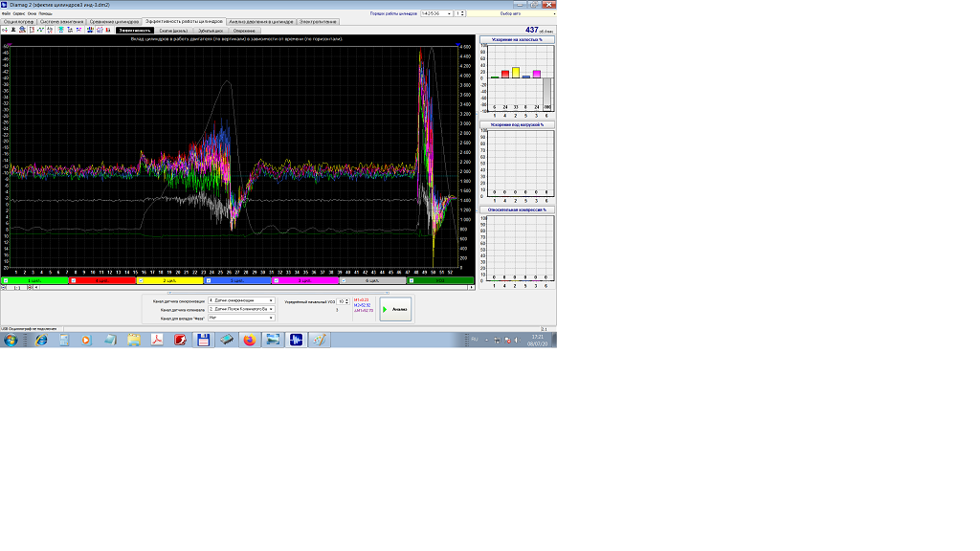Open the synchronization sensor channel dropdown
This screenshot has height=551, width=980.
point(272,300)
